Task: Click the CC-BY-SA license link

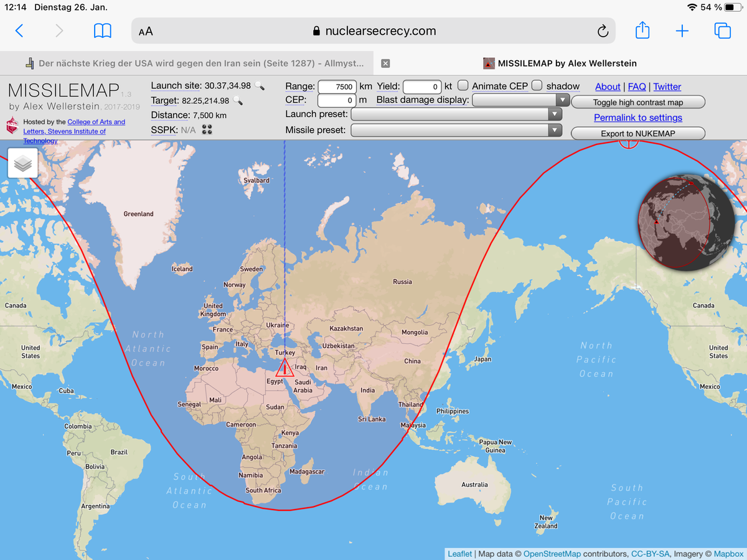Action: click(652, 554)
